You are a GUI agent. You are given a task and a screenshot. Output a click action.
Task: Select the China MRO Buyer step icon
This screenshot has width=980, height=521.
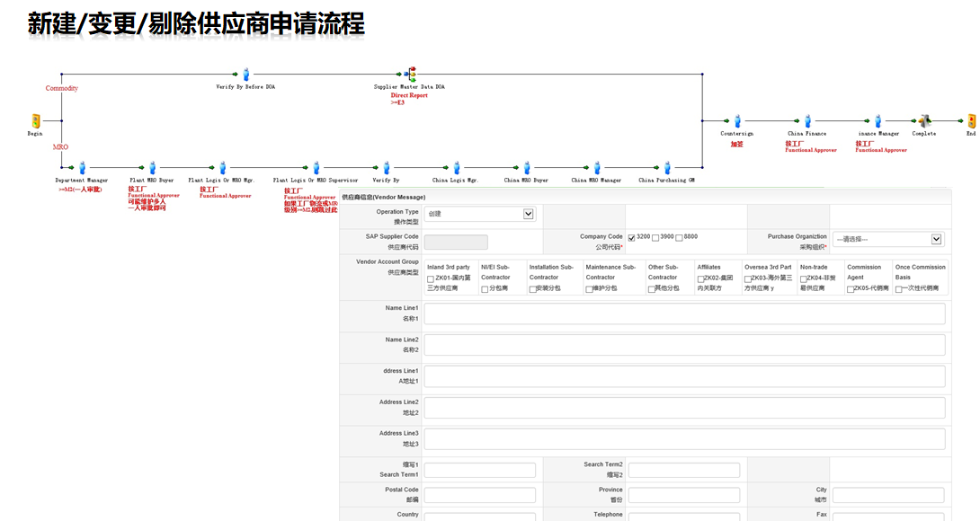click(527, 167)
